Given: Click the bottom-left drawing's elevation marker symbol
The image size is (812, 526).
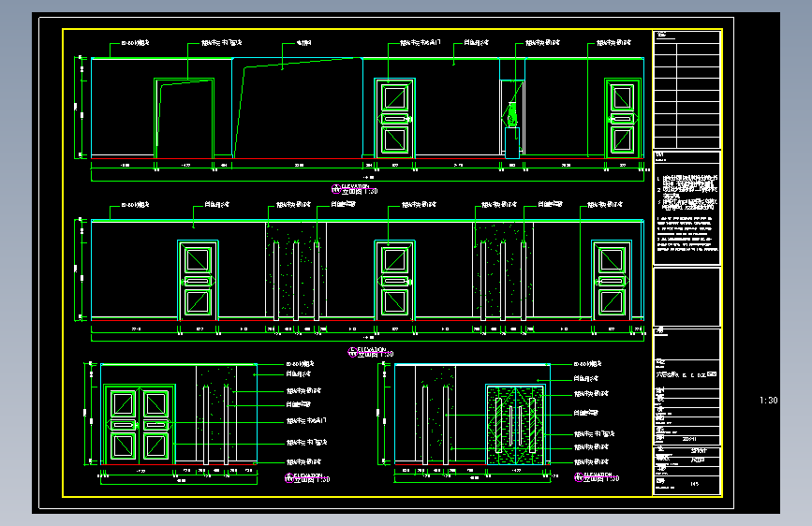Looking at the screenshot, I should (x=289, y=478).
